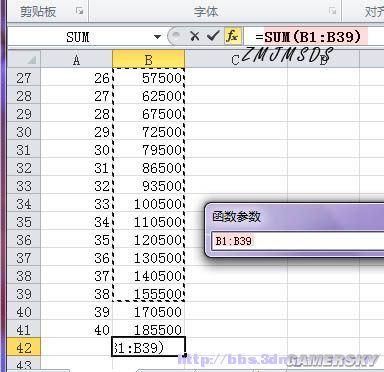Click cell containing 72500

(x=149, y=132)
